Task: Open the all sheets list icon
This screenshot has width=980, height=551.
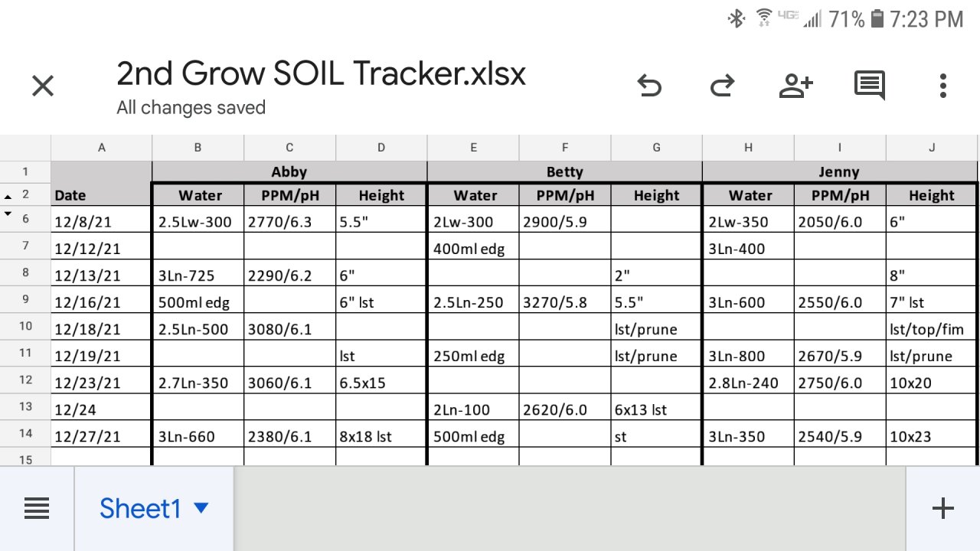Action: (x=37, y=508)
